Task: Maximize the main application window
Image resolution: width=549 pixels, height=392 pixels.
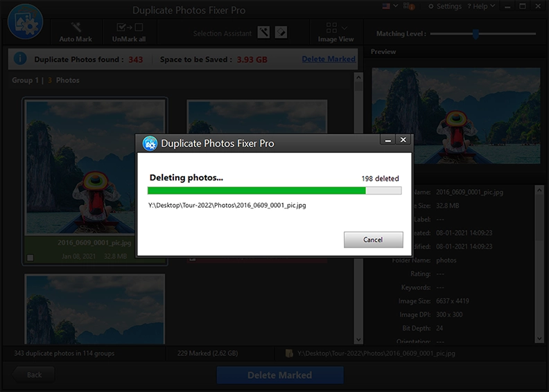Action: (523, 6)
